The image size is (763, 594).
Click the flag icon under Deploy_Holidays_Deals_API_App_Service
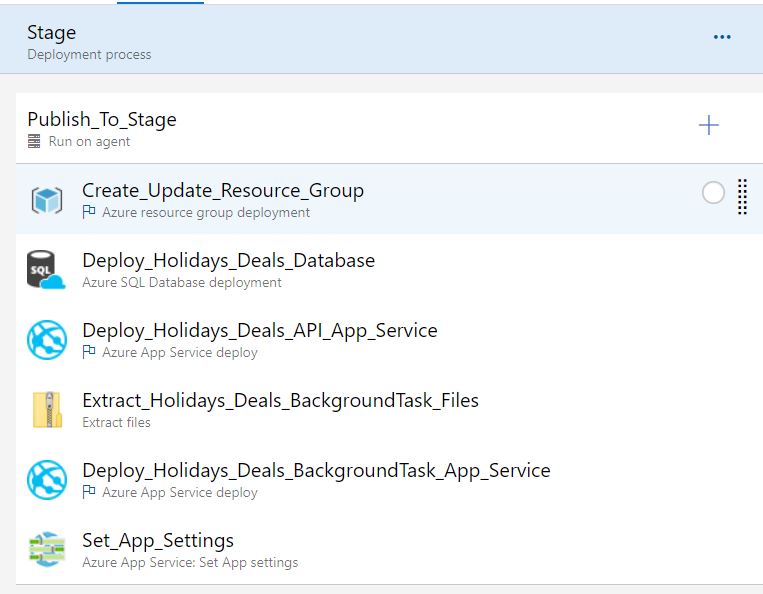89,352
